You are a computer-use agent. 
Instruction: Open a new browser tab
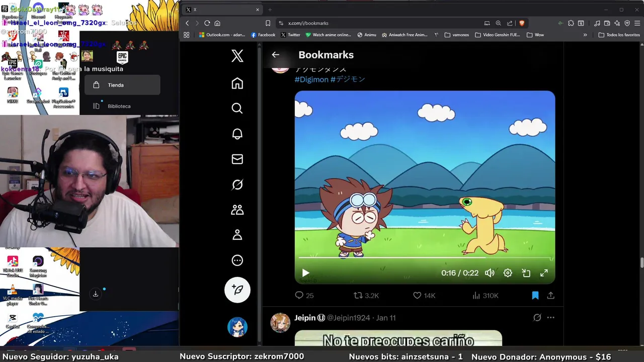click(270, 10)
